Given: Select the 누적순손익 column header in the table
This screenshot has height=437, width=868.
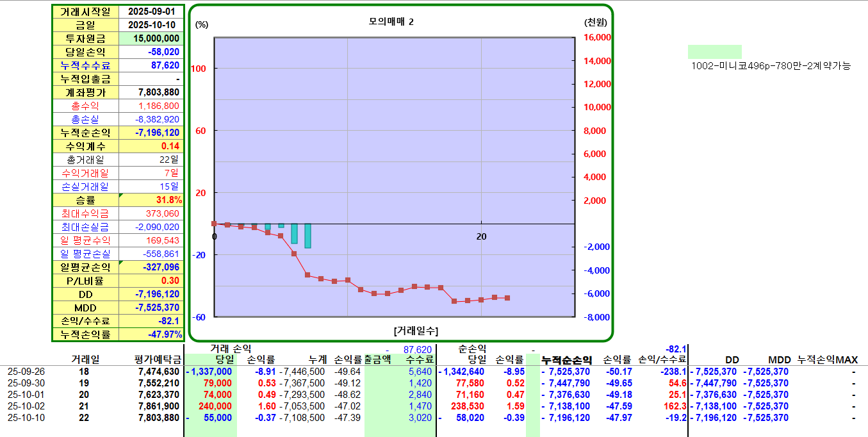Looking at the screenshot, I should coord(567,360).
